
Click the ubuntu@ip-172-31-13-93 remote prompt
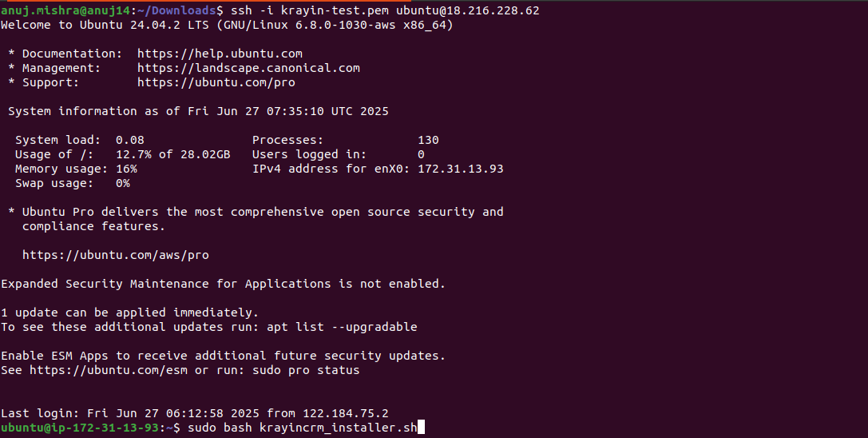(80, 428)
